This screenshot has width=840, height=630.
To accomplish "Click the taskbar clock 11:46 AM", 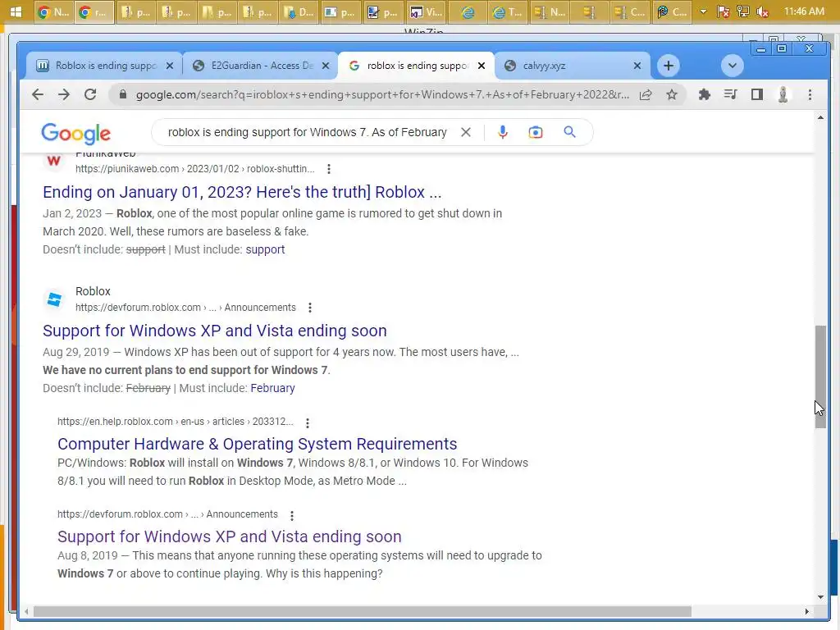I will pyautogui.click(x=804, y=11).
